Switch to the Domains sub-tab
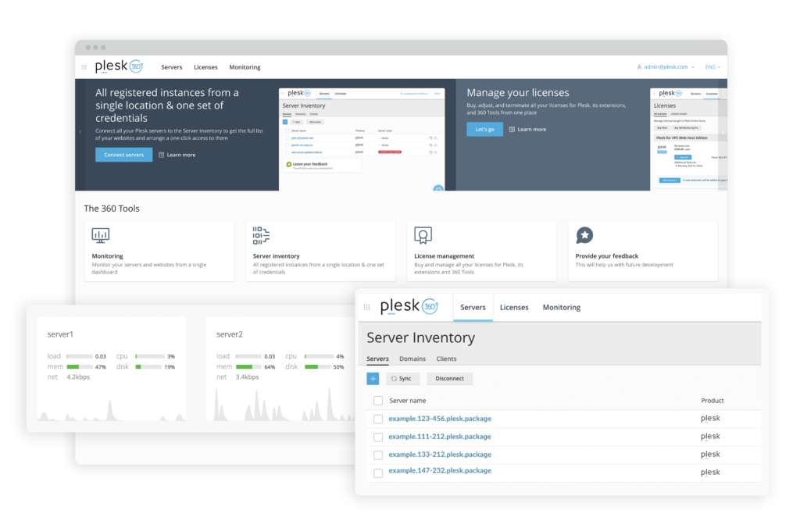 (x=412, y=359)
